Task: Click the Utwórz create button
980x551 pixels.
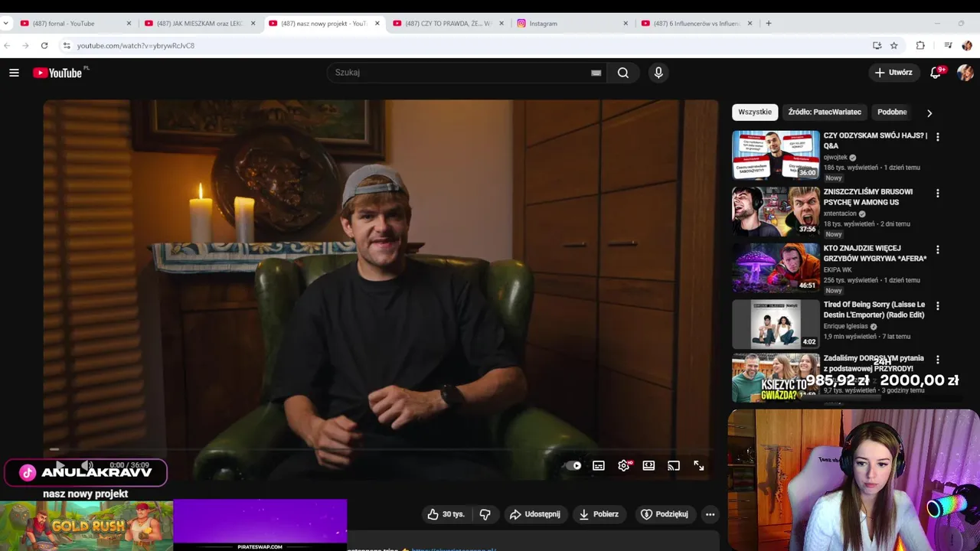Action: coord(894,73)
